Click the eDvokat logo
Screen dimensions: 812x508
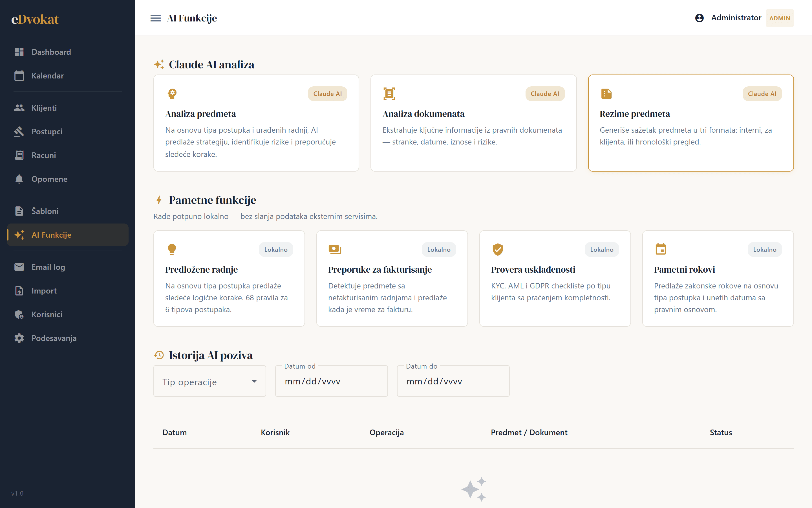pyautogui.click(x=35, y=19)
